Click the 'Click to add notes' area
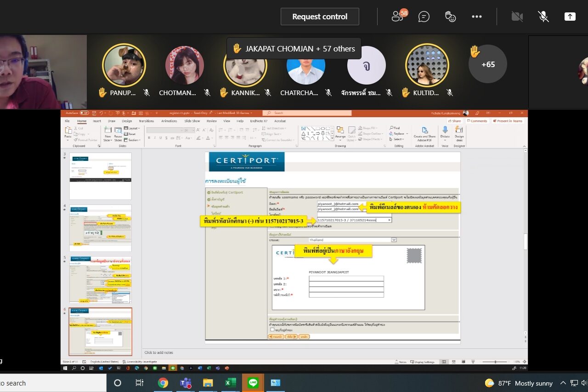 (x=159, y=352)
